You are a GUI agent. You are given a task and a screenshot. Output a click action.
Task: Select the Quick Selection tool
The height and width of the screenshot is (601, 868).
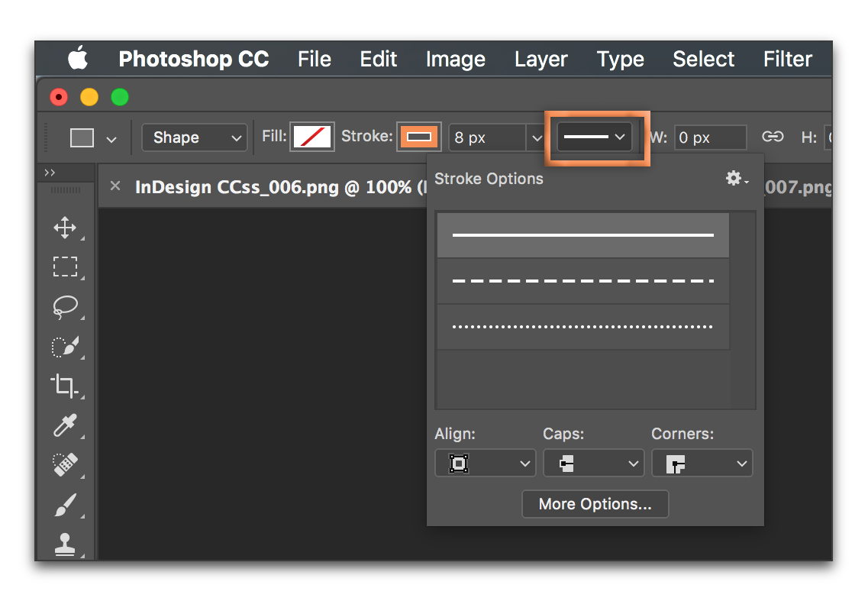pos(65,347)
